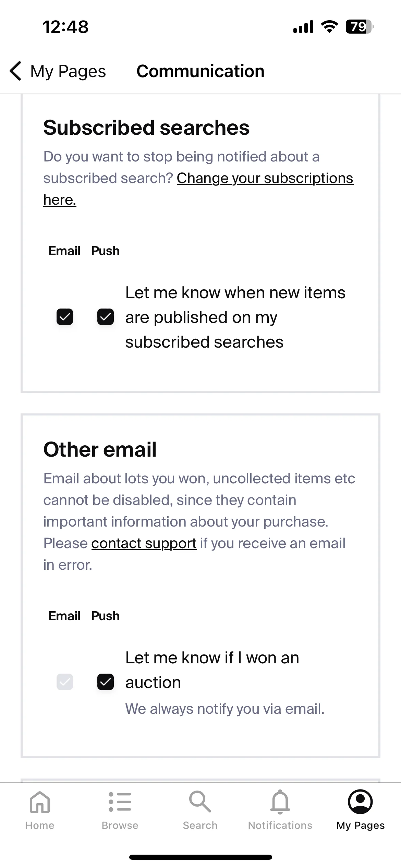Follow the contact support link
The image size is (401, 868).
pos(144,543)
